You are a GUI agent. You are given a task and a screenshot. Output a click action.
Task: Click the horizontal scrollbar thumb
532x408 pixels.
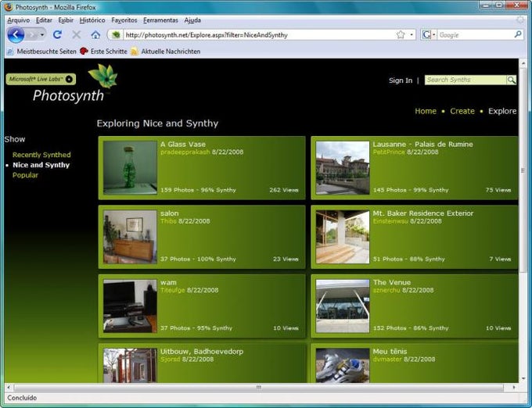(258, 387)
